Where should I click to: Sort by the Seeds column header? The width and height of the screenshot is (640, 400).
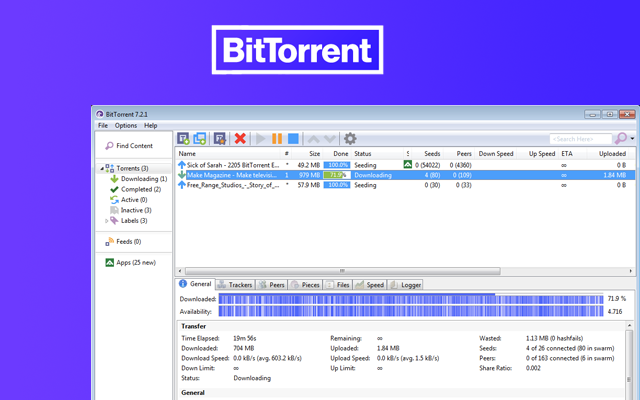point(432,154)
